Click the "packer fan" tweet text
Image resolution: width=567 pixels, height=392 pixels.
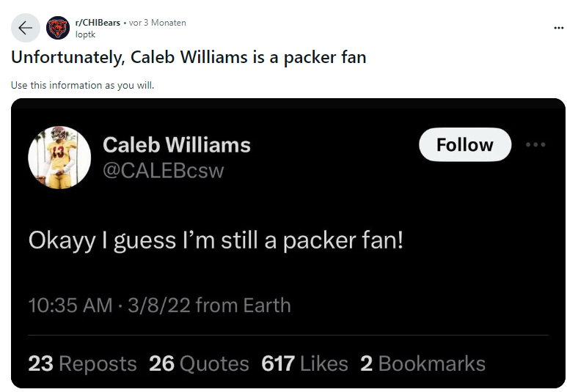[216, 240]
